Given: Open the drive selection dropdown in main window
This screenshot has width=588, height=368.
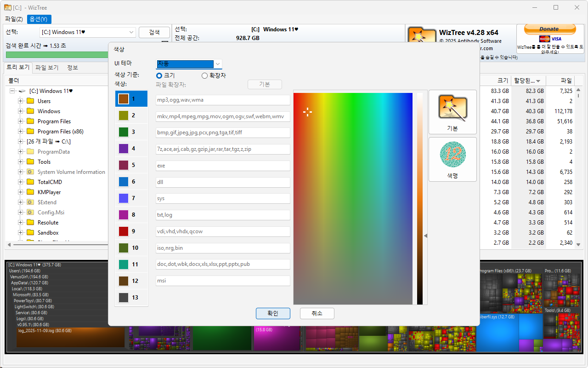Looking at the screenshot, I should pos(88,32).
